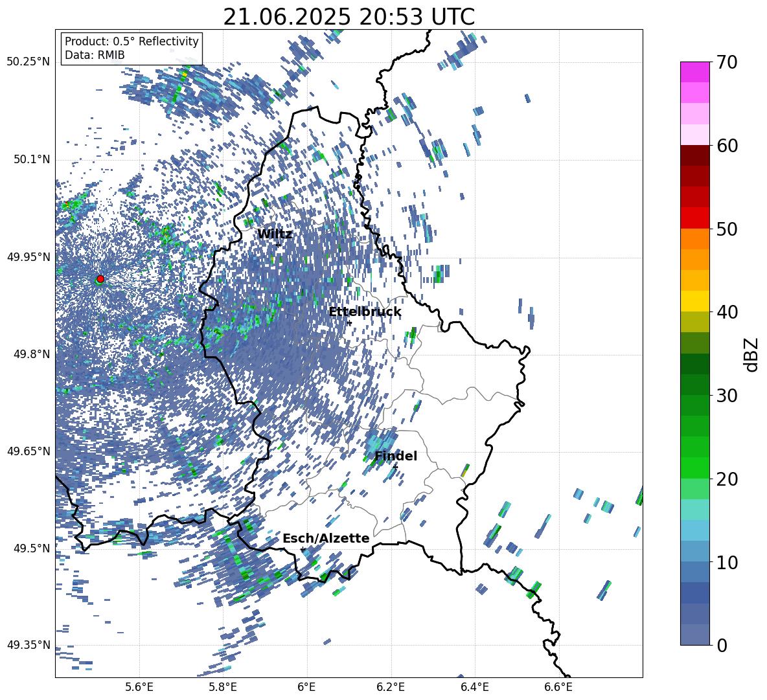Viewport: 767px width, 700px height.
Task: Select the Findel location label
Action: [396, 456]
